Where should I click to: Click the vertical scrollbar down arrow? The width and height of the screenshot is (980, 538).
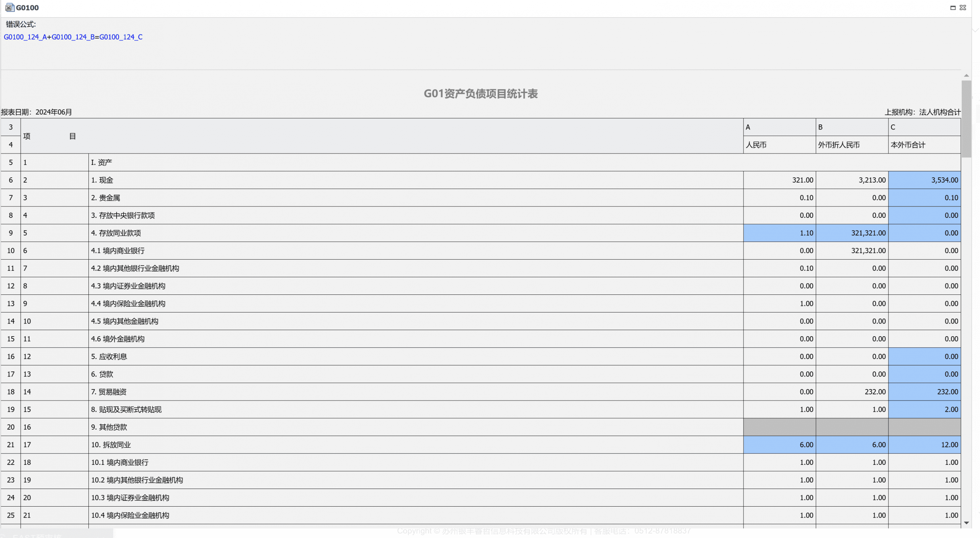(x=966, y=523)
